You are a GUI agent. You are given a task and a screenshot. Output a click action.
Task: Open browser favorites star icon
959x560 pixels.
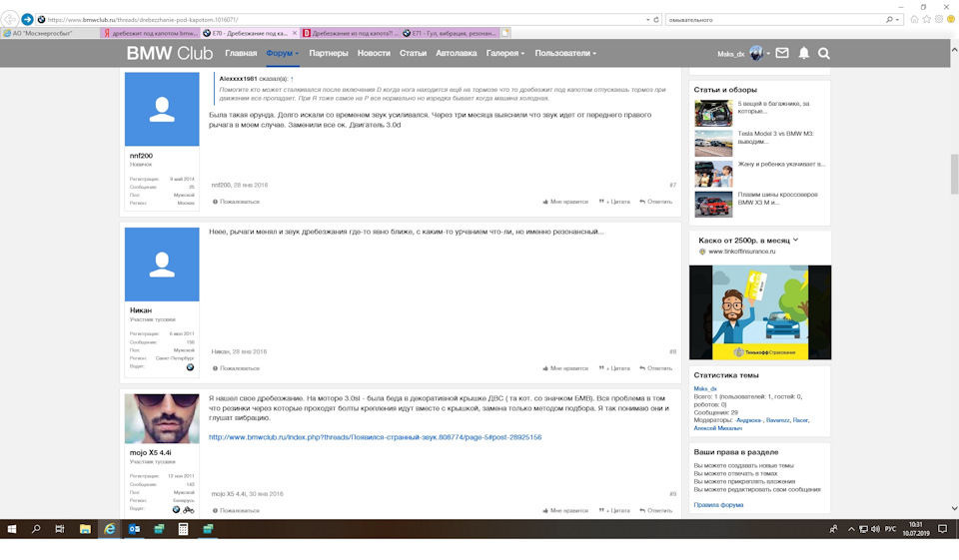(x=927, y=20)
